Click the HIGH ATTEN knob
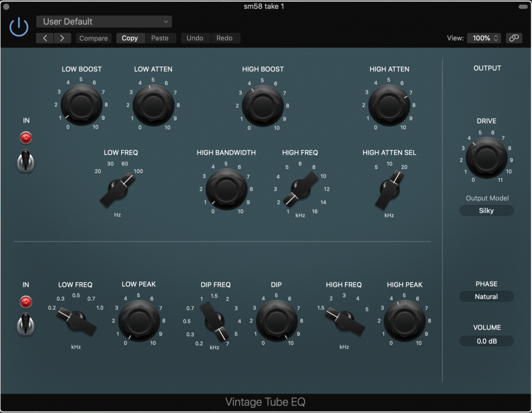The image size is (532, 413). point(389,106)
